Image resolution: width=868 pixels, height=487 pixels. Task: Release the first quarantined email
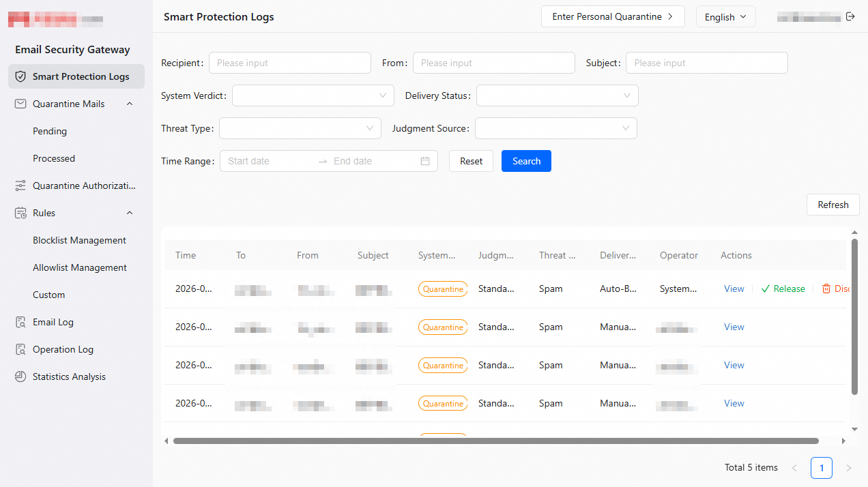point(783,289)
